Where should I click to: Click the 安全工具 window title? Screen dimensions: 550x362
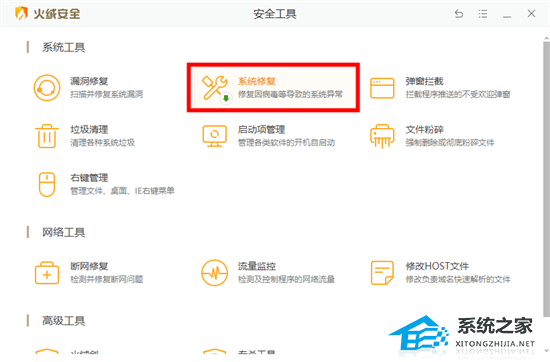[275, 14]
